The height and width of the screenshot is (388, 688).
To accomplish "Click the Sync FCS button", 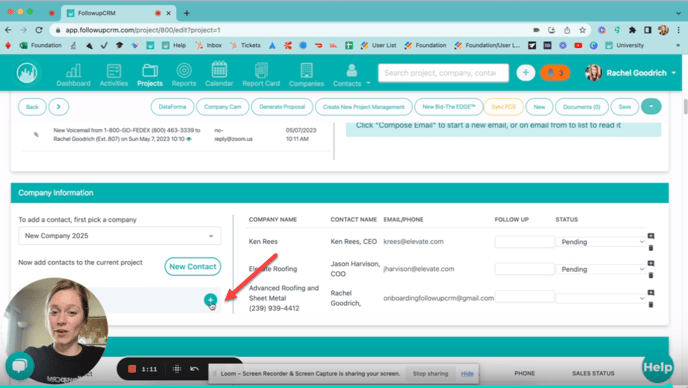I will [x=503, y=107].
